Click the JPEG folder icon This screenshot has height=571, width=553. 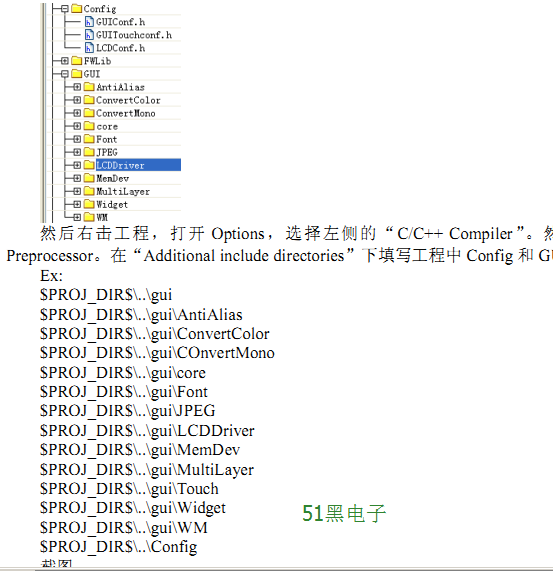click(x=89, y=152)
